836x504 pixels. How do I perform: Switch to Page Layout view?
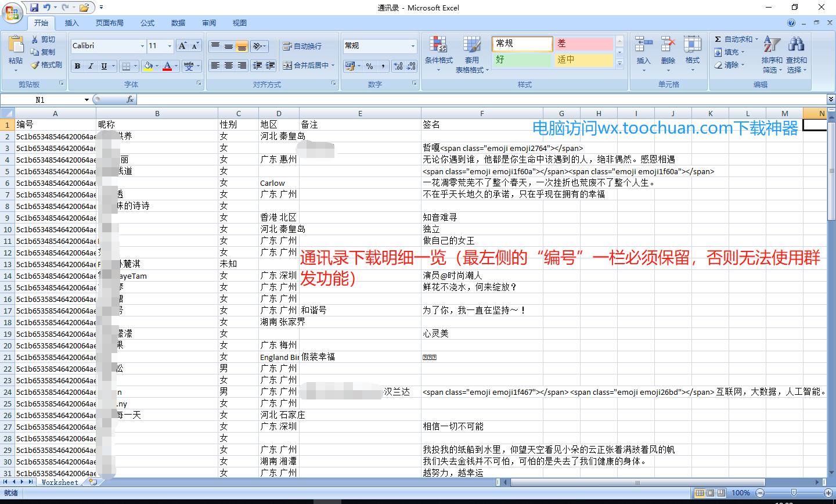tap(710, 493)
